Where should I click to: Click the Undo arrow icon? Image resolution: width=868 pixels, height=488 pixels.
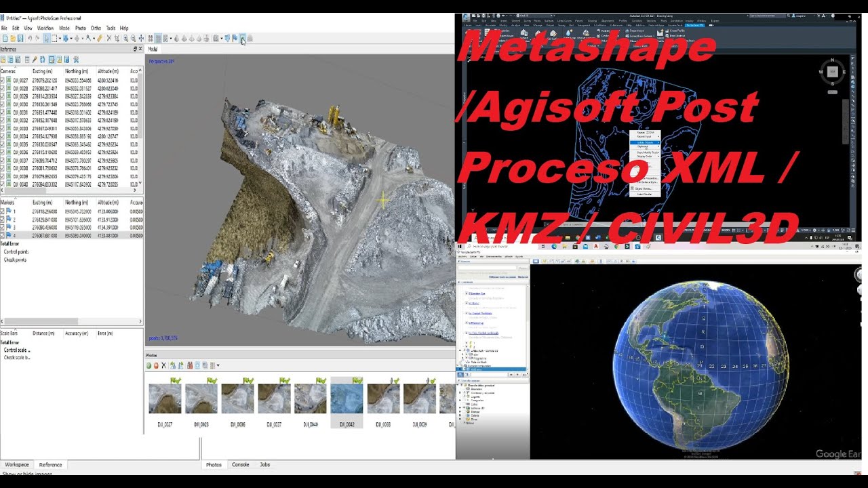pyautogui.click(x=30, y=39)
